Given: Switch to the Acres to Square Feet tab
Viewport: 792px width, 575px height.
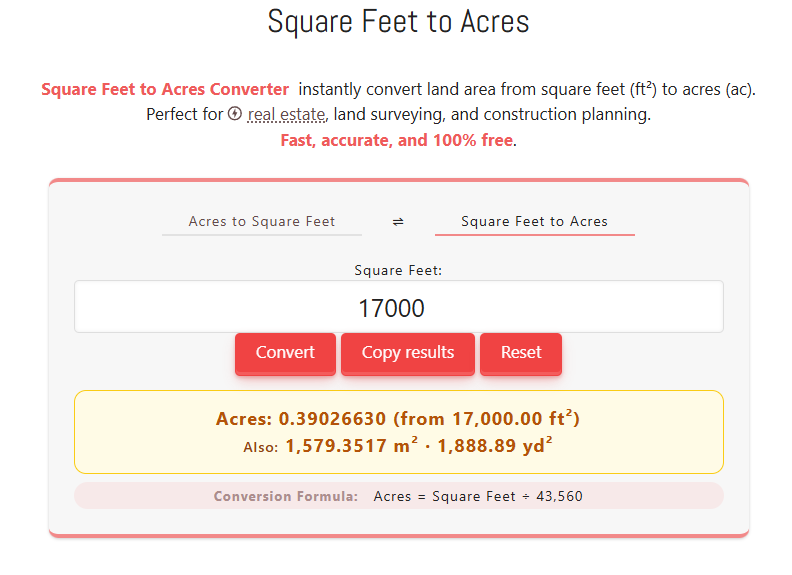Looking at the screenshot, I should (262, 221).
